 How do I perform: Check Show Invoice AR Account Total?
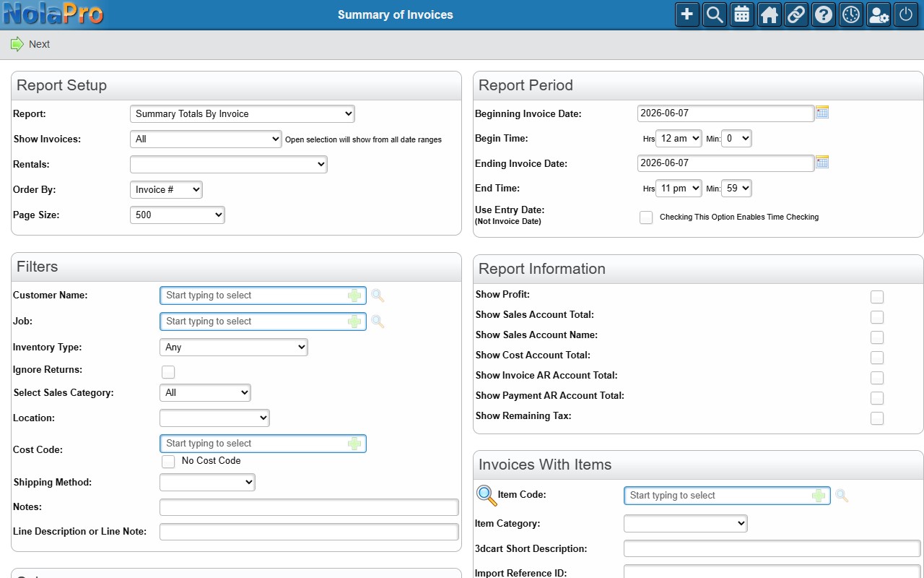pos(877,378)
